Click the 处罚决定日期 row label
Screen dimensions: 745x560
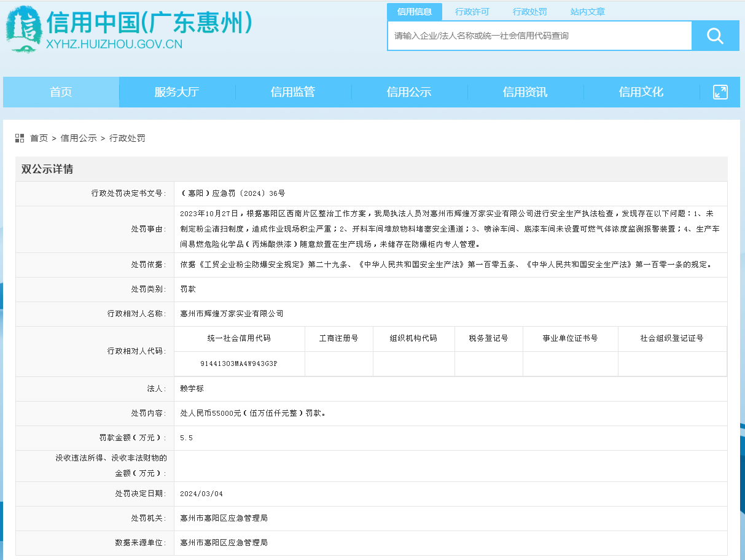click(141, 493)
